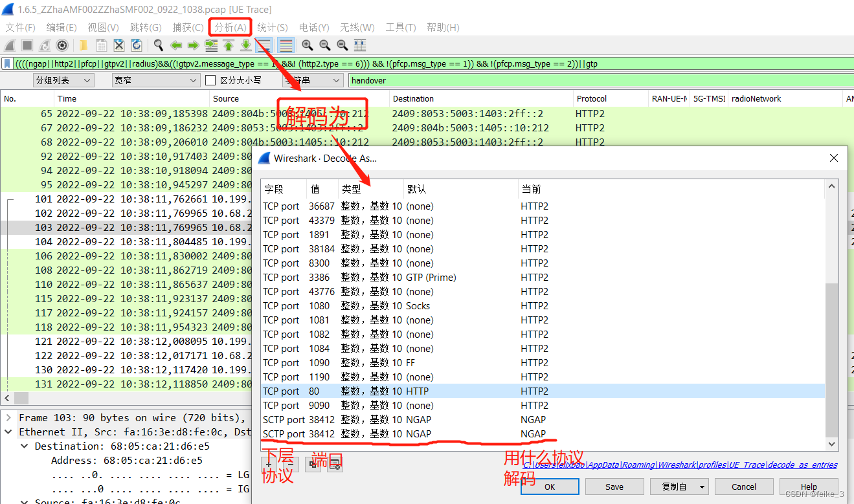Screen dimensions: 854x504
Task: Click the display filter expression field
Action: pyautogui.click(x=433, y=63)
